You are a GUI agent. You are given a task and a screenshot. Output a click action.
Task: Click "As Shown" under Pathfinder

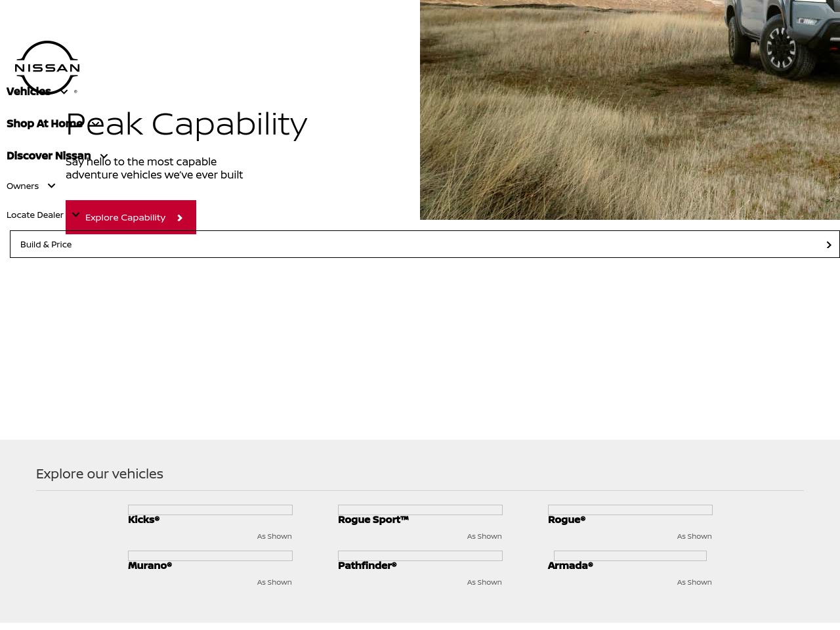484,582
